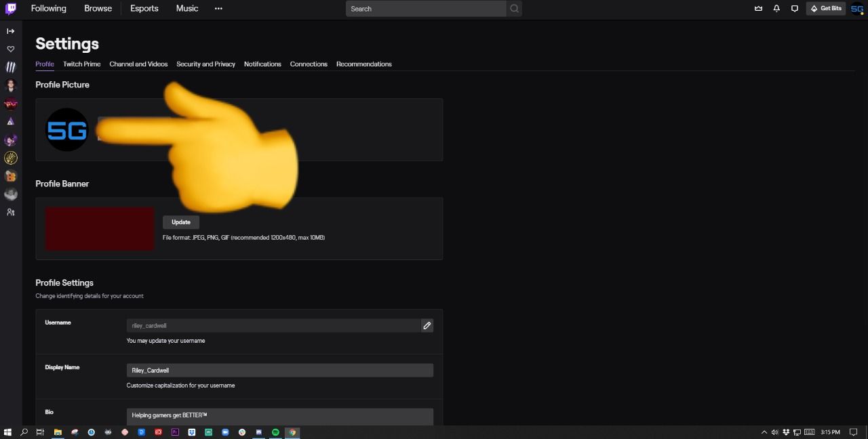Click the pencil icon to edit username

tap(427, 326)
